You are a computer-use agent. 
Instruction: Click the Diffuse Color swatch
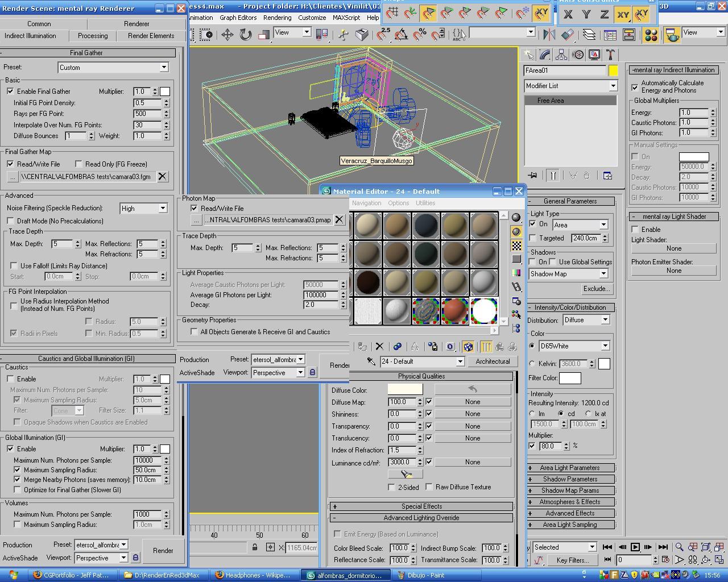coord(405,389)
